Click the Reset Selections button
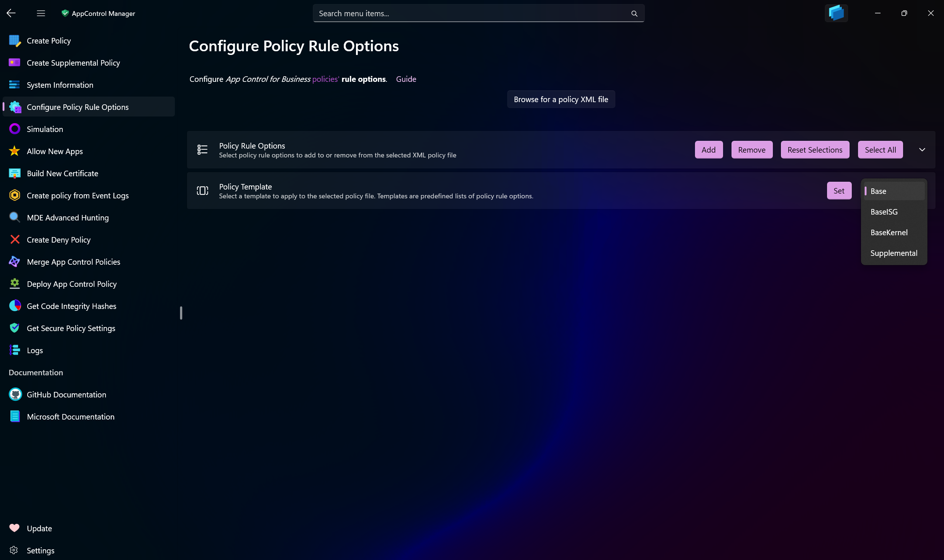Viewport: 944px width, 560px height. tap(815, 150)
